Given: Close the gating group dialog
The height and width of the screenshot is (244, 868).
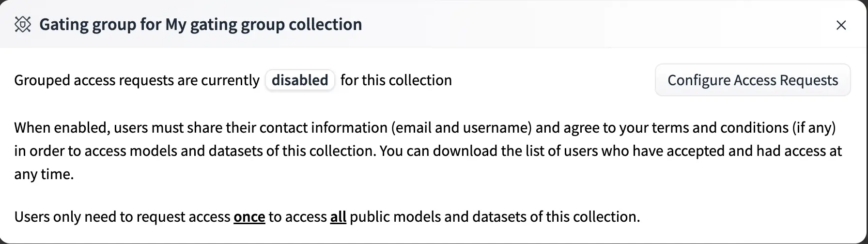Looking at the screenshot, I should (x=841, y=25).
